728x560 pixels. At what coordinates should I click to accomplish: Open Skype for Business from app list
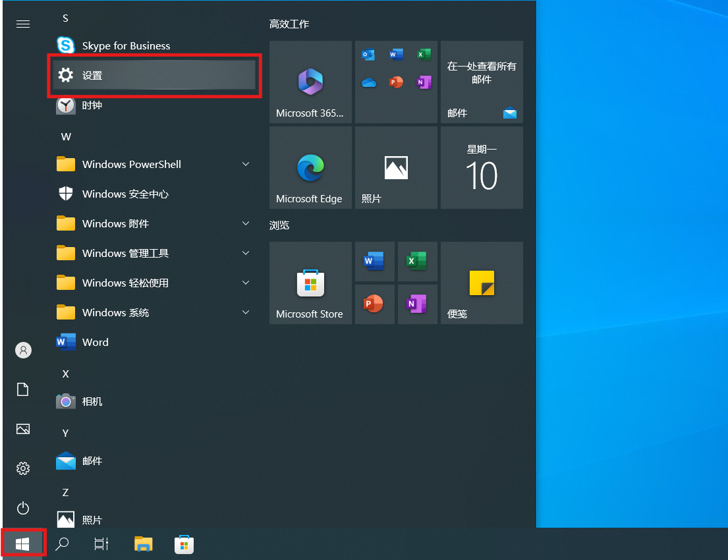(x=154, y=45)
